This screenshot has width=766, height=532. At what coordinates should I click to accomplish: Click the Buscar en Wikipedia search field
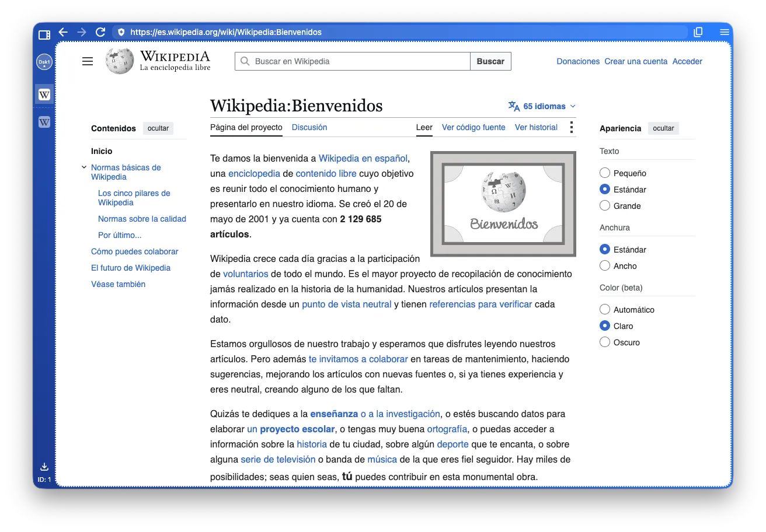353,61
